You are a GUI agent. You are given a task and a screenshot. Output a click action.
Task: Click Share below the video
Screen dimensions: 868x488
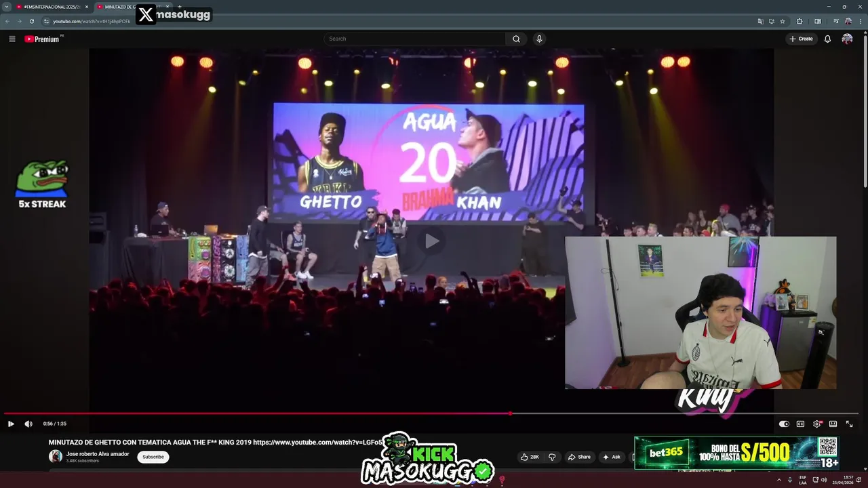pyautogui.click(x=579, y=457)
